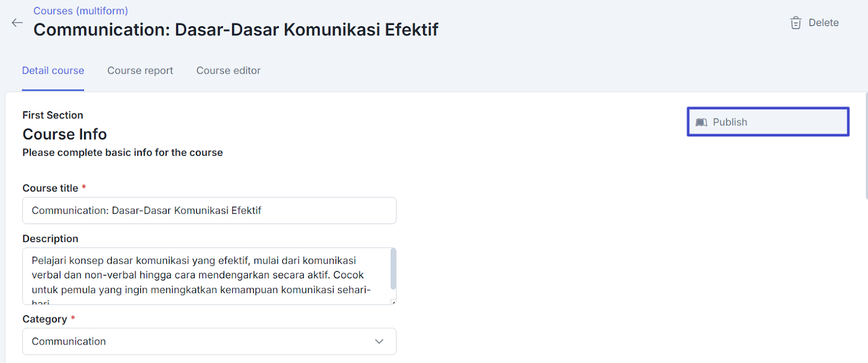Image resolution: width=868 pixels, height=363 pixels.
Task: Focus the Course title input field
Action: [209, 211]
